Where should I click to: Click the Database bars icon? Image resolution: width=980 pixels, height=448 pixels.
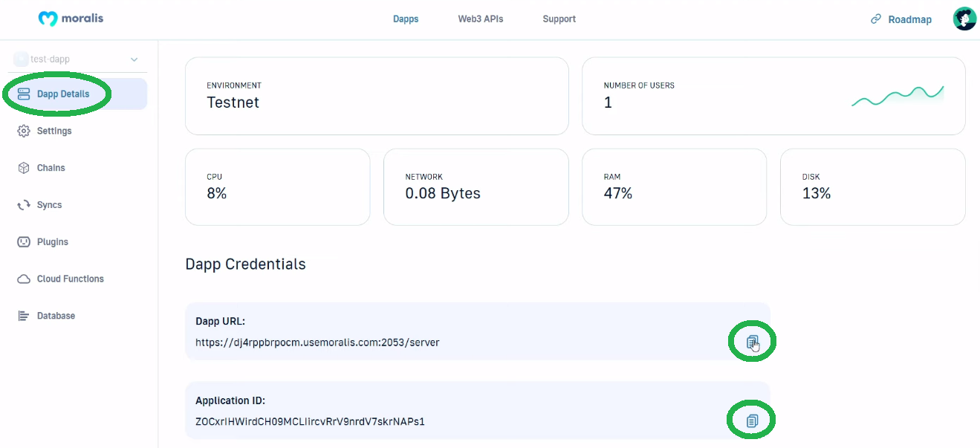(24, 316)
